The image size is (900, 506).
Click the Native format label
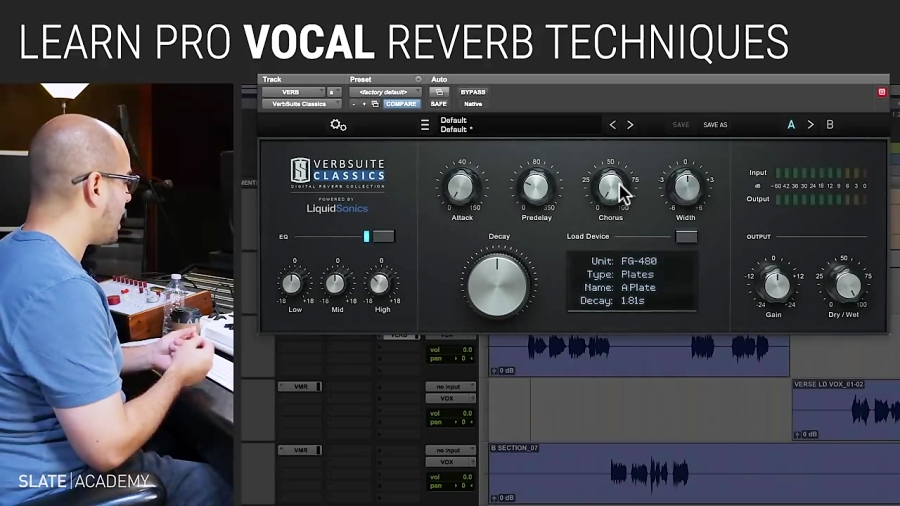point(473,104)
